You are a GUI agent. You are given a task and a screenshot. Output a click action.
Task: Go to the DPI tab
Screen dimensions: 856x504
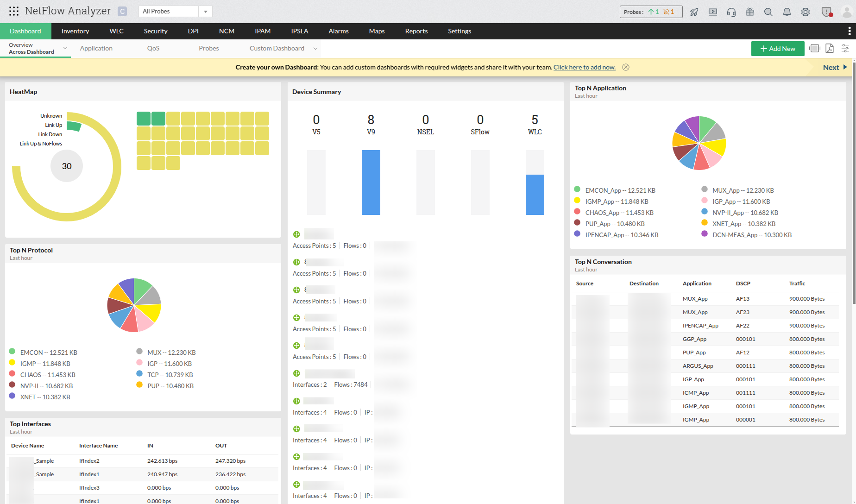click(193, 31)
